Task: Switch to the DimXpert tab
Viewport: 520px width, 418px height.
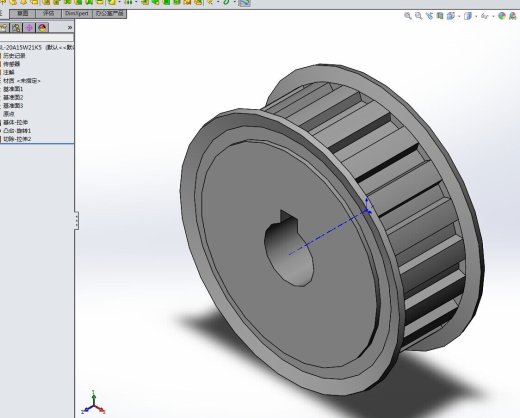Action: coord(77,14)
